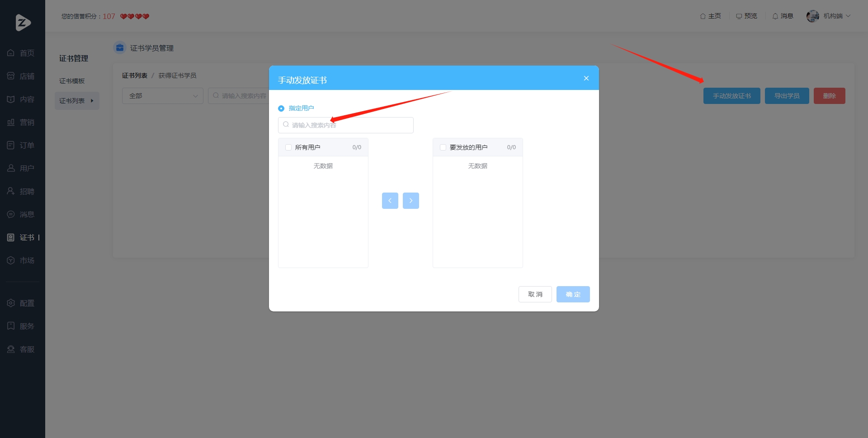
Task: Open 店铺 in the sidebar
Action: [x=21, y=76]
